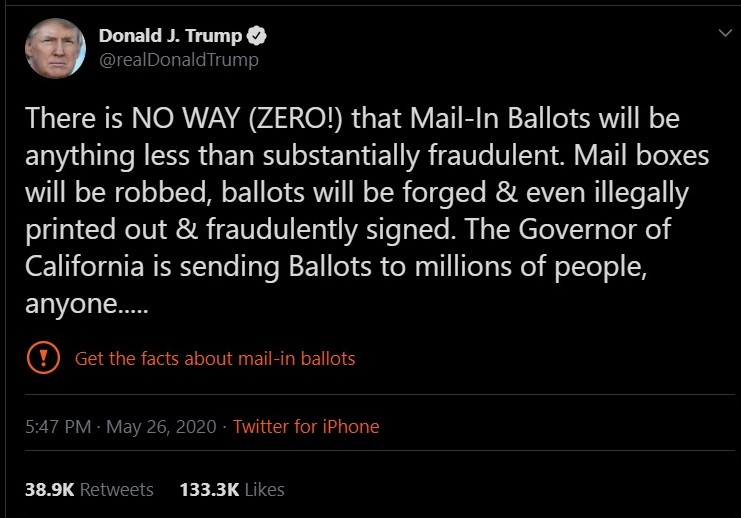Click the trailing 'anyone.....' text
The image size is (741, 518).
(x=86, y=304)
